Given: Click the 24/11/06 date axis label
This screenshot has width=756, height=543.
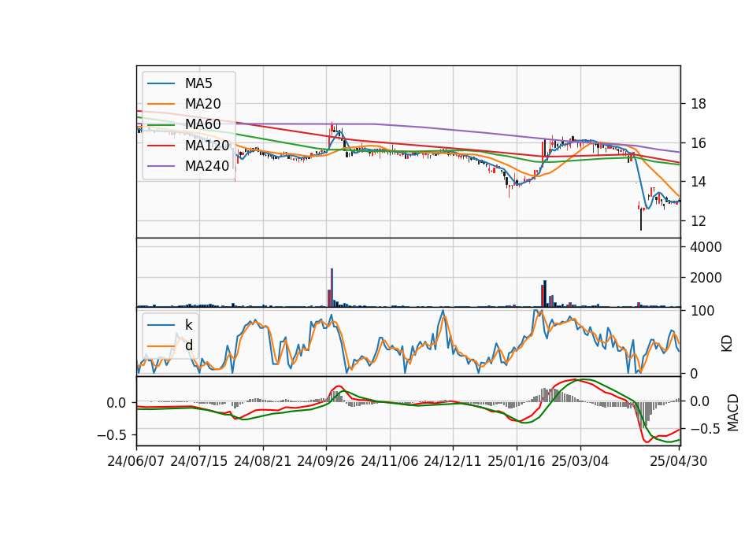Looking at the screenshot, I should click(390, 461).
